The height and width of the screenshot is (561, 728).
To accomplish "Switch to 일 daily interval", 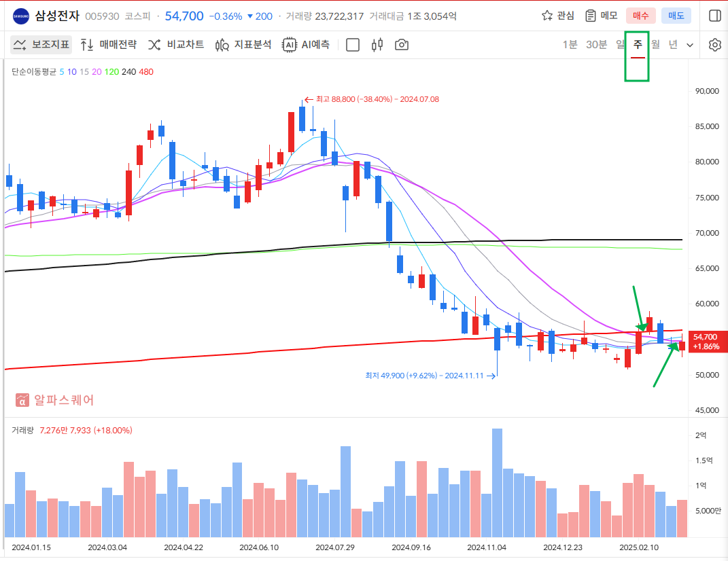I will 621,45.
